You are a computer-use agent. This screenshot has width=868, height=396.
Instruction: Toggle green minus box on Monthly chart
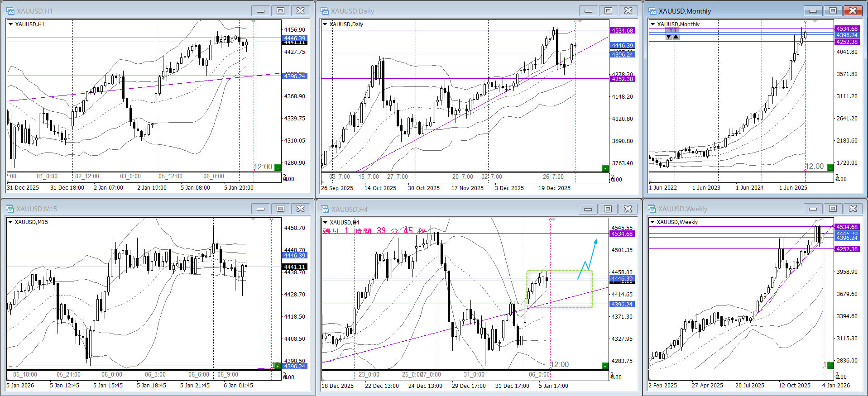click(830, 168)
